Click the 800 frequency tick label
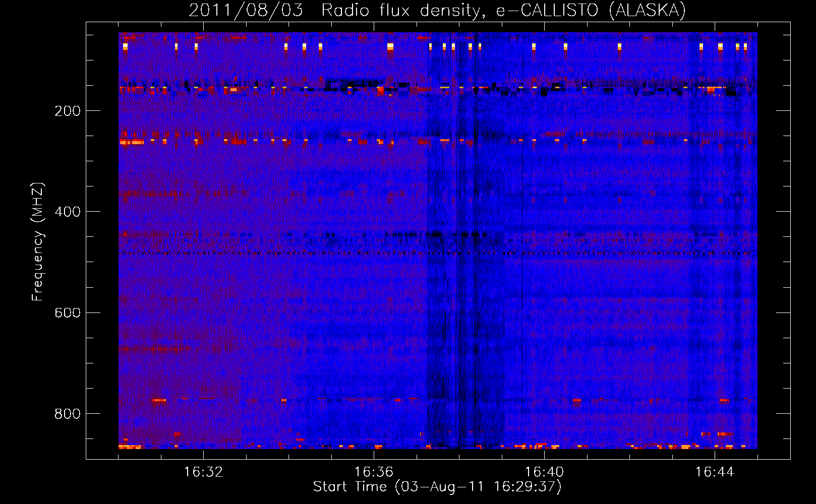This screenshot has width=816, height=504. (x=68, y=414)
